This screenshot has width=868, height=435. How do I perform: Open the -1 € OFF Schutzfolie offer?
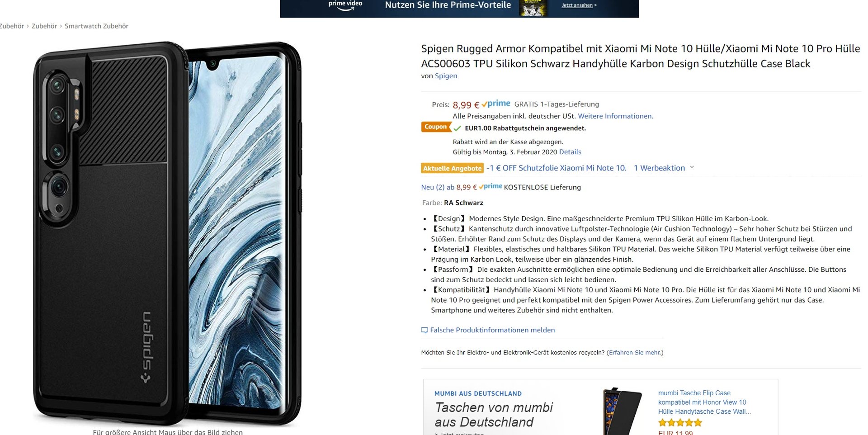click(x=556, y=168)
